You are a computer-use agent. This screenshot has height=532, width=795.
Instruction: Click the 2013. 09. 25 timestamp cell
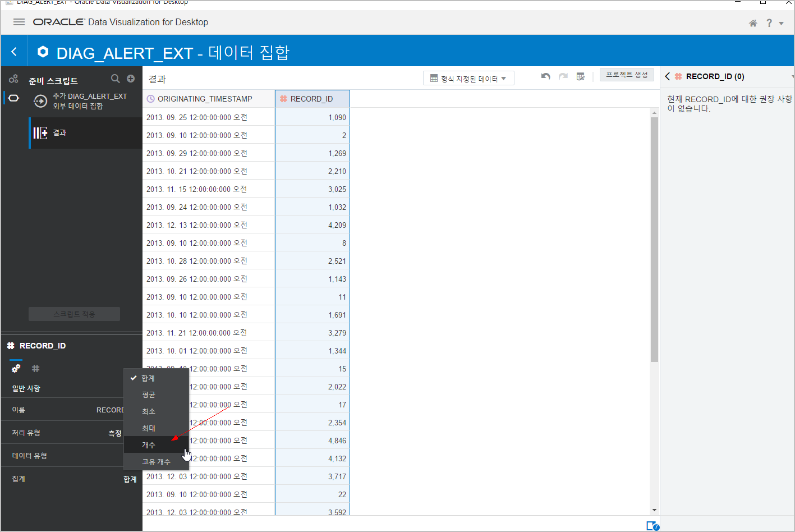pyautogui.click(x=209, y=117)
